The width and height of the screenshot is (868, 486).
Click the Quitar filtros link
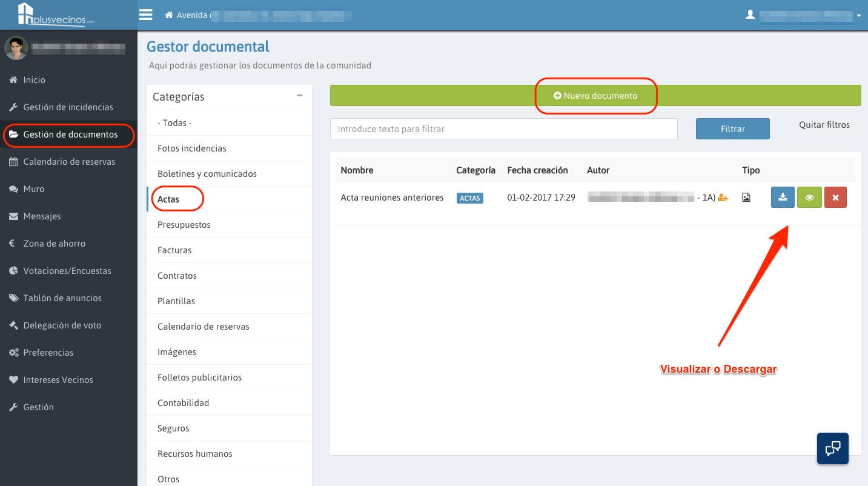pyautogui.click(x=824, y=125)
